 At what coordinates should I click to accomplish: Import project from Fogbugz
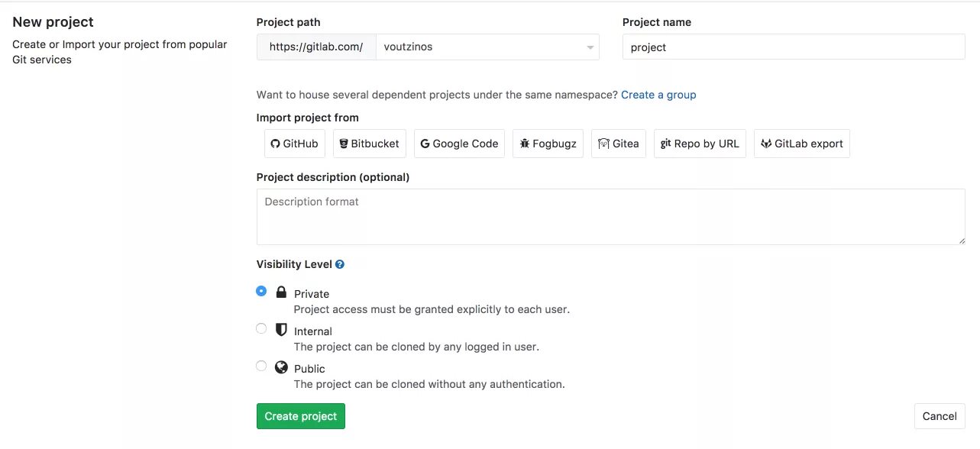click(548, 144)
